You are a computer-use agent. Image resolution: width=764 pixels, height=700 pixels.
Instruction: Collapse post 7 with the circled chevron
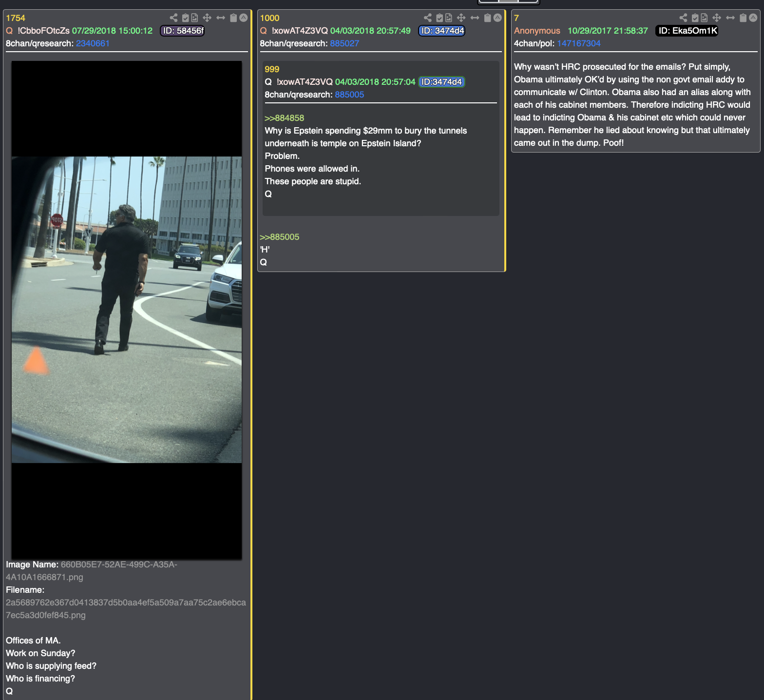pyautogui.click(x=753, y=18)
